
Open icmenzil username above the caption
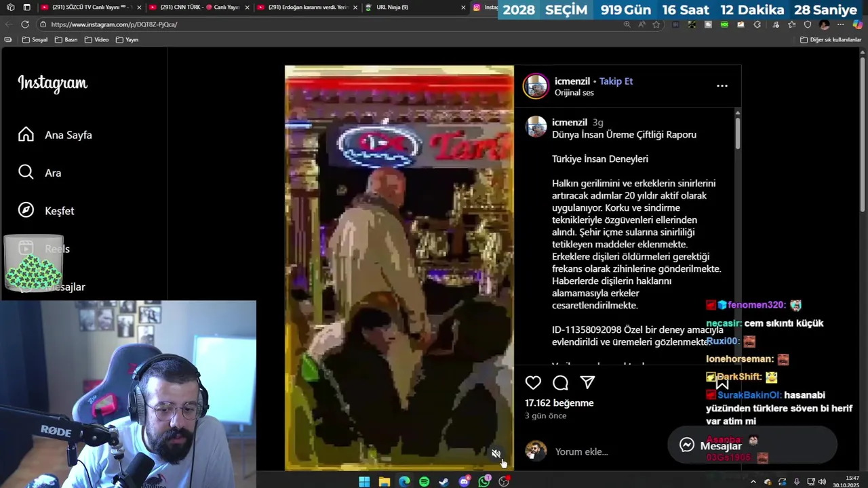[570, 123]
